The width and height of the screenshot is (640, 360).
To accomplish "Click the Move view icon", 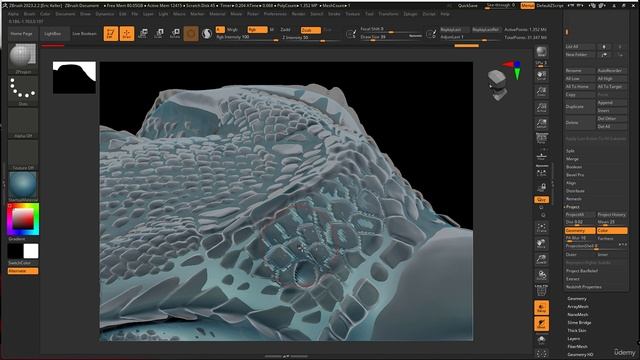I will [x=542, y=244].
